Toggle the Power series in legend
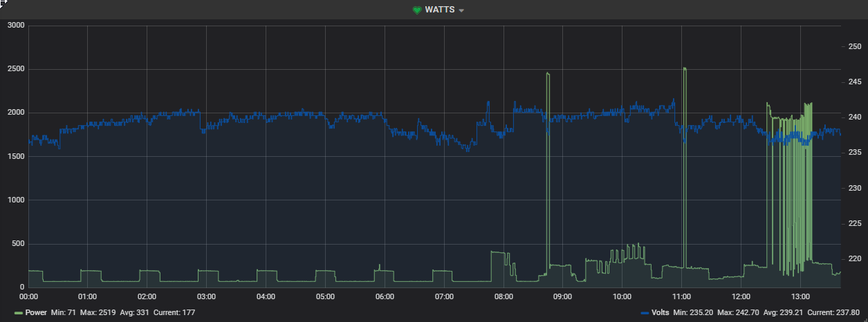The height and width of the screenshot is (322, 868). pyautogui.click(x=36, y=313)
